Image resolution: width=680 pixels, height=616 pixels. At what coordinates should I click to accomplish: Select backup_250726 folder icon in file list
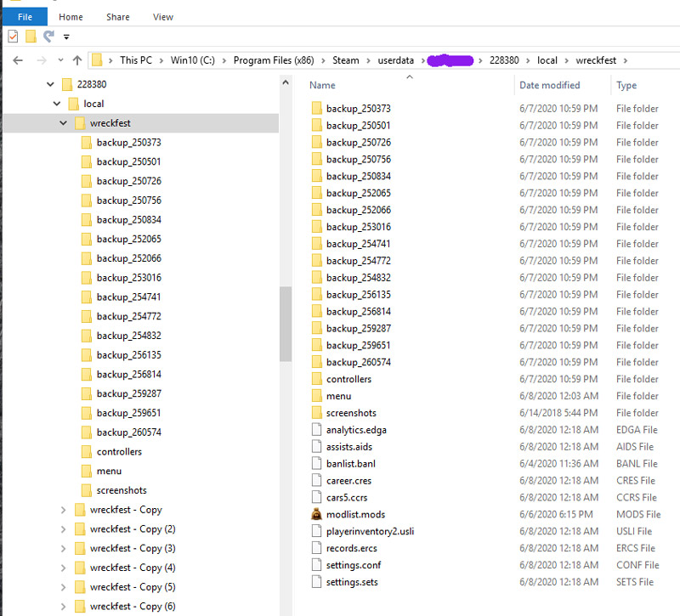[316, 142]
